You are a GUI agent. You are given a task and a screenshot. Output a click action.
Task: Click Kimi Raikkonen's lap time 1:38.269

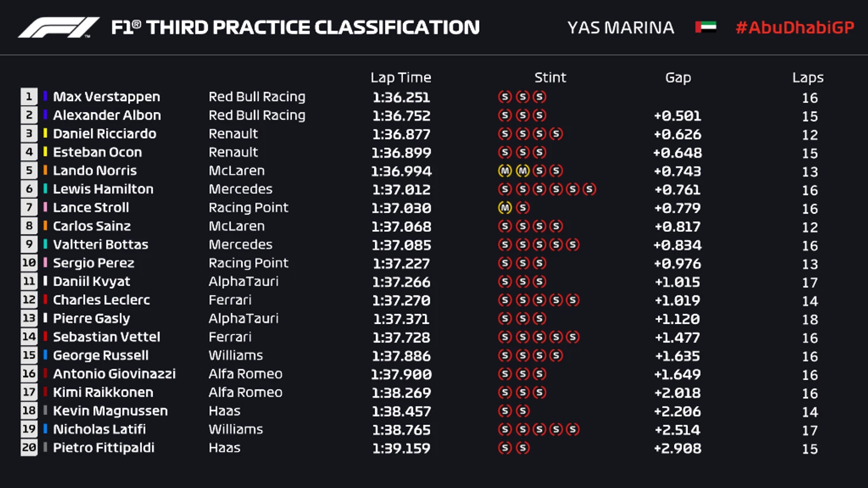click(401, 393)
